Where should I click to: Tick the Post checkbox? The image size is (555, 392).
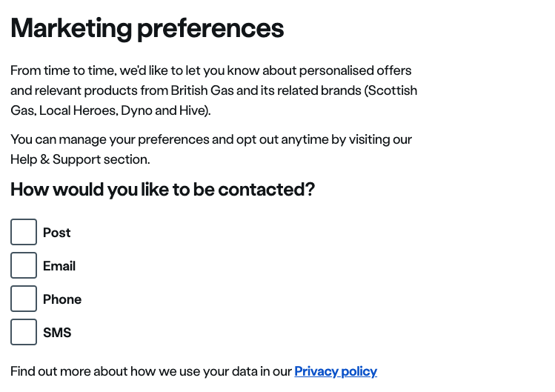click(24, 232)
